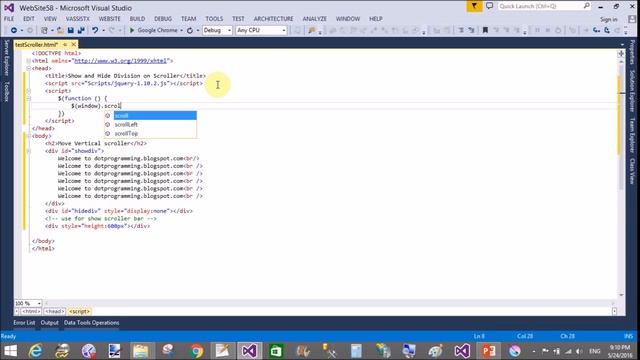Open the Output panel tab
Screen dimensions: 640x360
click(x=49, y=322)
